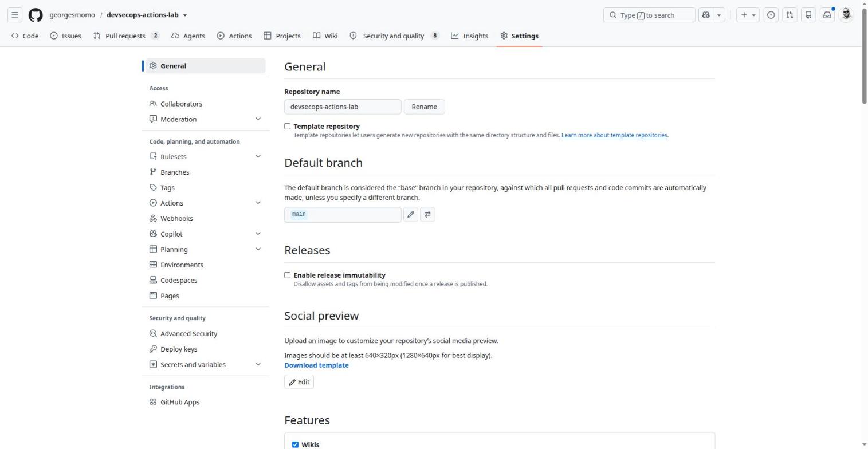The height and width of the screenshot is (449, 868).
Task: Open Download template link
Action: (x=316, y=365)
